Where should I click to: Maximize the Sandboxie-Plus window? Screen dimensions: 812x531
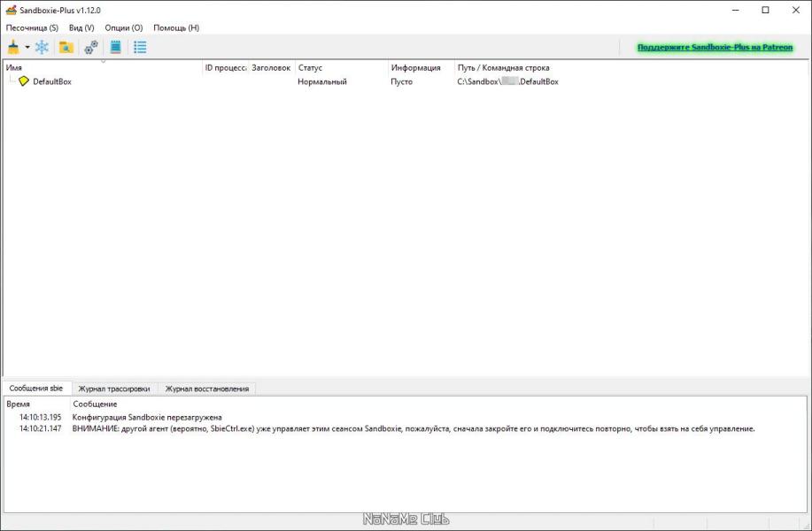[x=765, y=10]
